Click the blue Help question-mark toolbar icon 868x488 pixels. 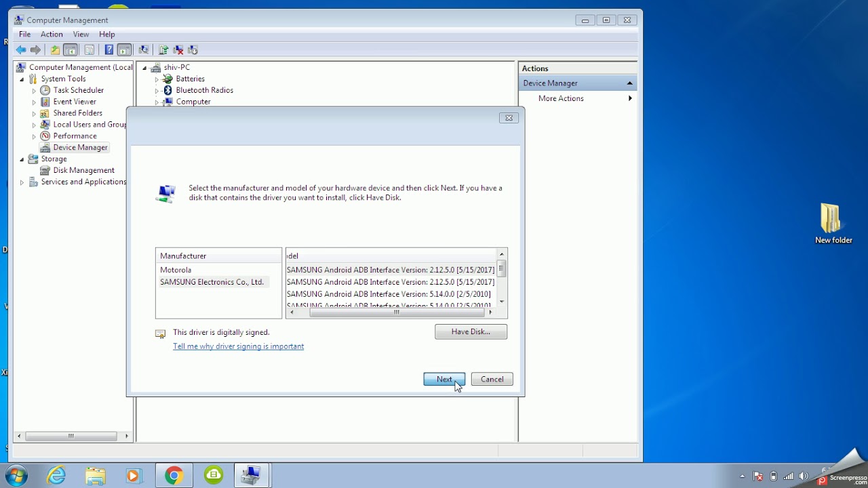[x=108, y=49]
